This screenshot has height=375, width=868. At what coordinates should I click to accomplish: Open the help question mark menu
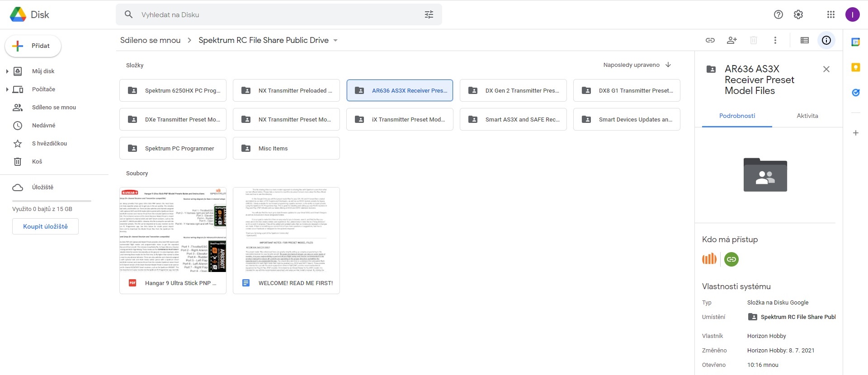(x=778, y=14)
